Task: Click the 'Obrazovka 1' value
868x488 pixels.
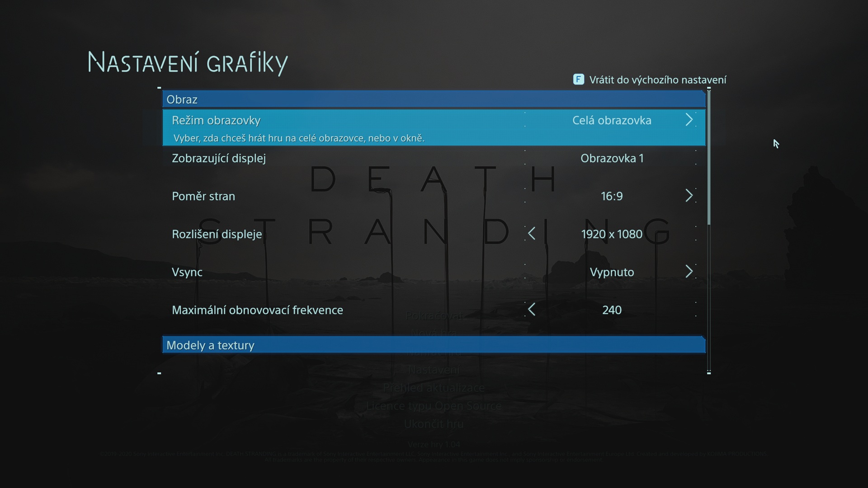Action: point(612,158)
